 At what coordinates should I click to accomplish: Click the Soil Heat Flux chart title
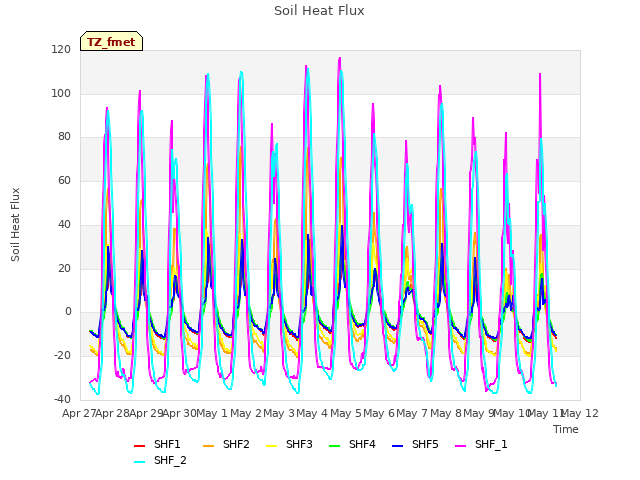[x=319, y=11]
